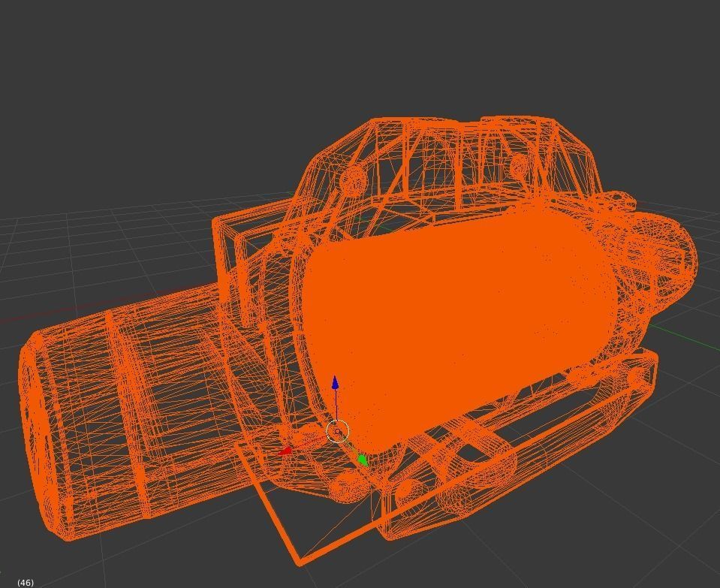Click the white circle at manipulator center
This screenshot has width=720, height=588.
[x=338, y=432]
